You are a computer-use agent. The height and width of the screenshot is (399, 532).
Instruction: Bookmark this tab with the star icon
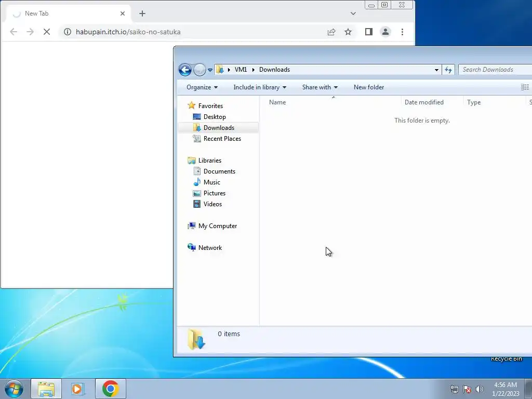[x=348, y=32]
